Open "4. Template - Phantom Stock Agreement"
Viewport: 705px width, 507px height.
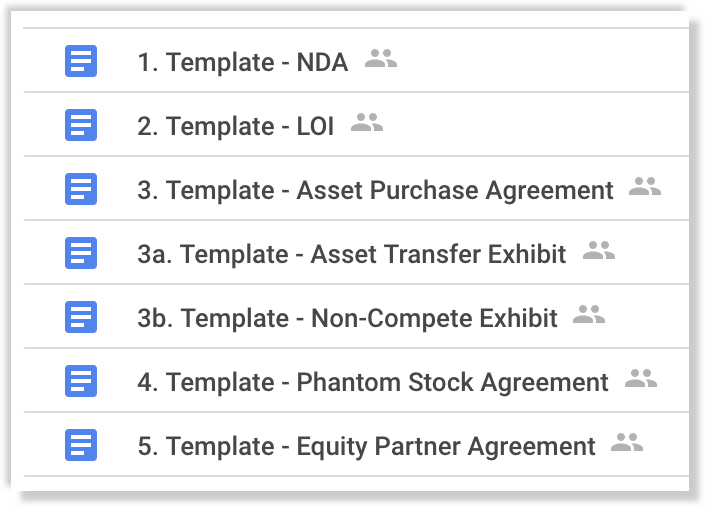click(373, 382)
